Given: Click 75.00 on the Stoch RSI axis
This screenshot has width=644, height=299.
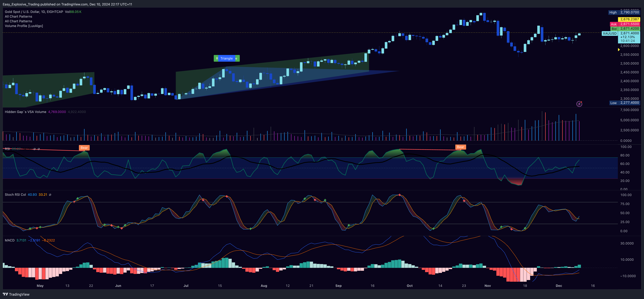Looking at the screenshot, I should [625, 204].
